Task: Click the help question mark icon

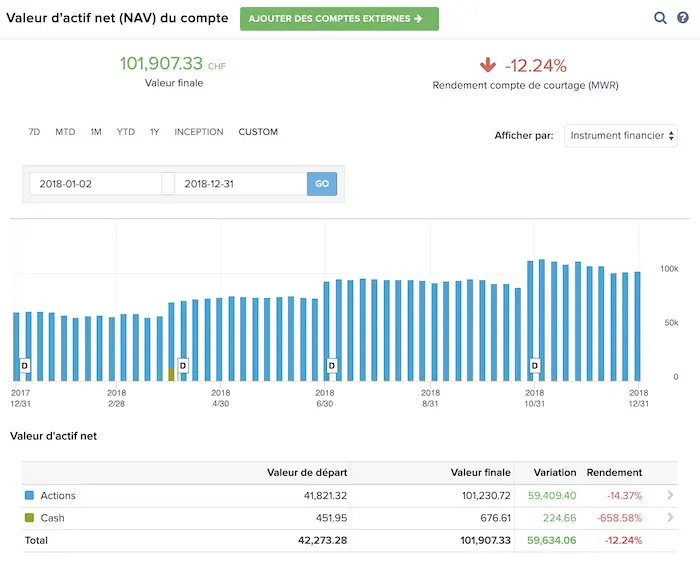Action: coord(683,17)
